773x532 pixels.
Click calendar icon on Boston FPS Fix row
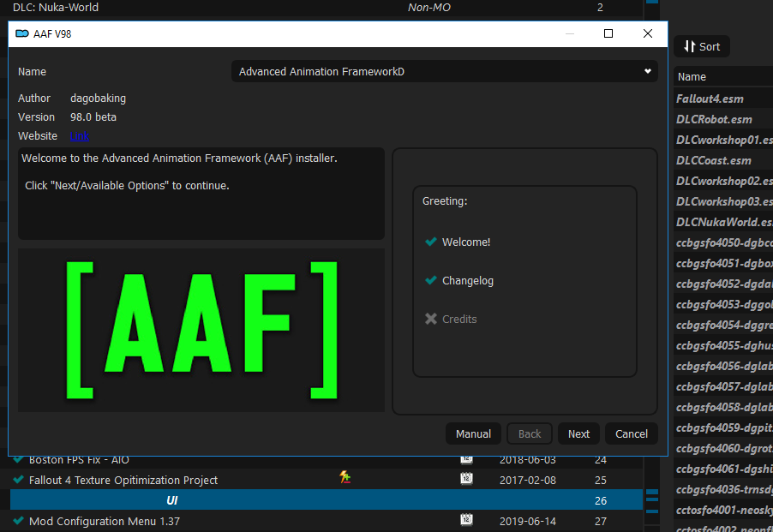click(466, 459)
